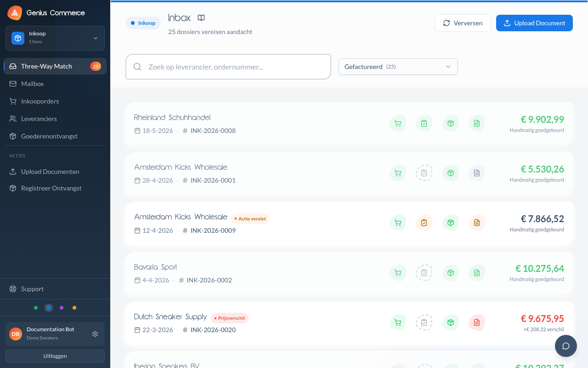Viewport: 588px width, 368px height.
Task: Select the Upload Documenten action
Action: pos(55,172)
